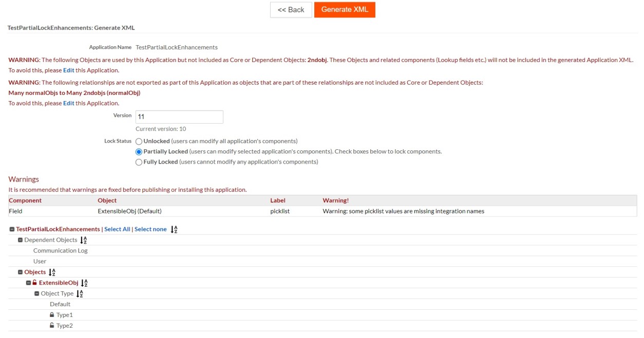
Task: Click sort A-Z icon beside Select none
Action: [x=174, y=229]
